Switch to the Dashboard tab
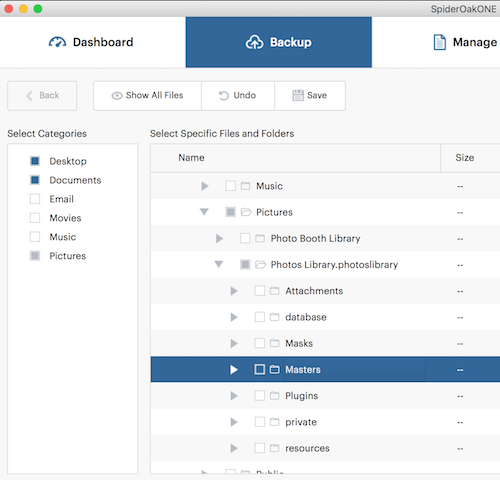The width and height of the screenshot is (500, 480). tap(93, 42)
